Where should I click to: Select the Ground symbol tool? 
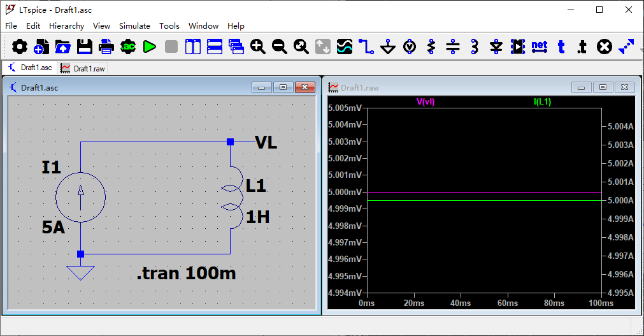coord(388,47)
